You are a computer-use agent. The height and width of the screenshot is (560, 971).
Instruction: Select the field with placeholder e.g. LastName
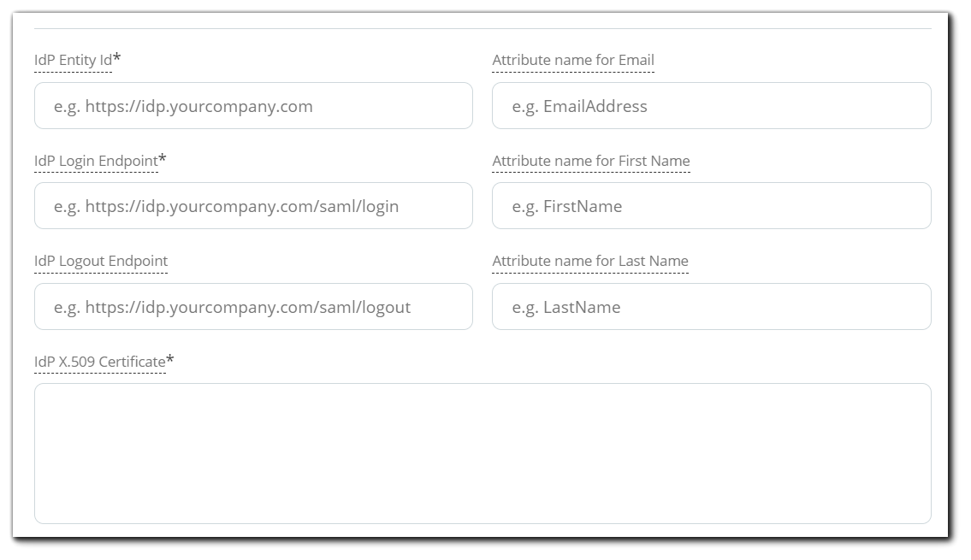click(712, 307)
